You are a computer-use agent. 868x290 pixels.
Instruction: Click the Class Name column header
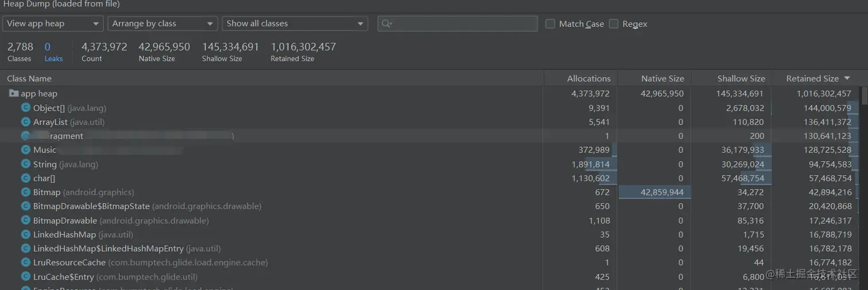[x=29, y=79]
